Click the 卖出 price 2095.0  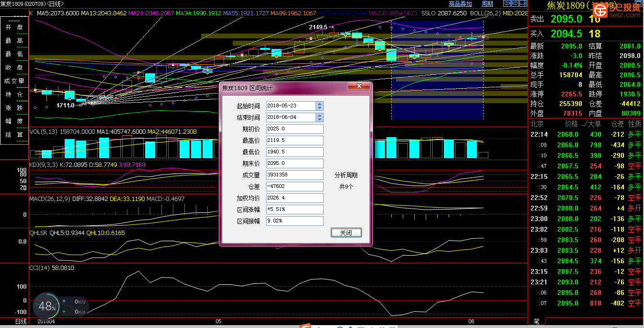point(566,19)
